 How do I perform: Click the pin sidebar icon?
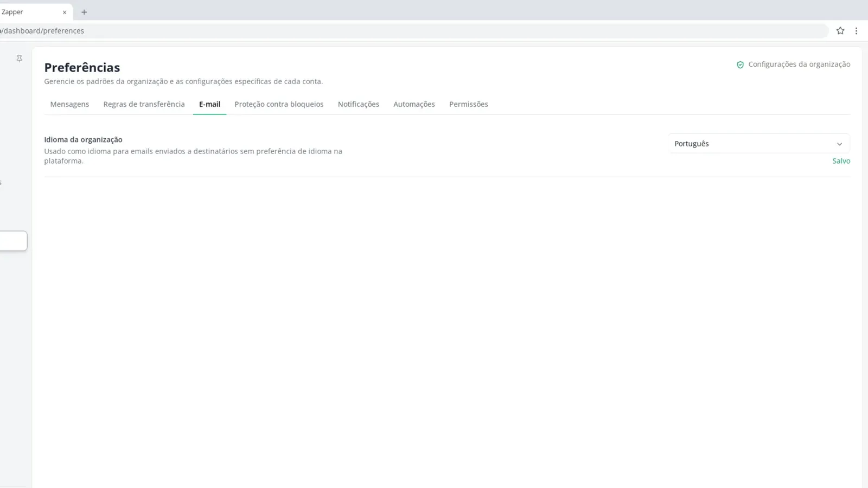19,59
